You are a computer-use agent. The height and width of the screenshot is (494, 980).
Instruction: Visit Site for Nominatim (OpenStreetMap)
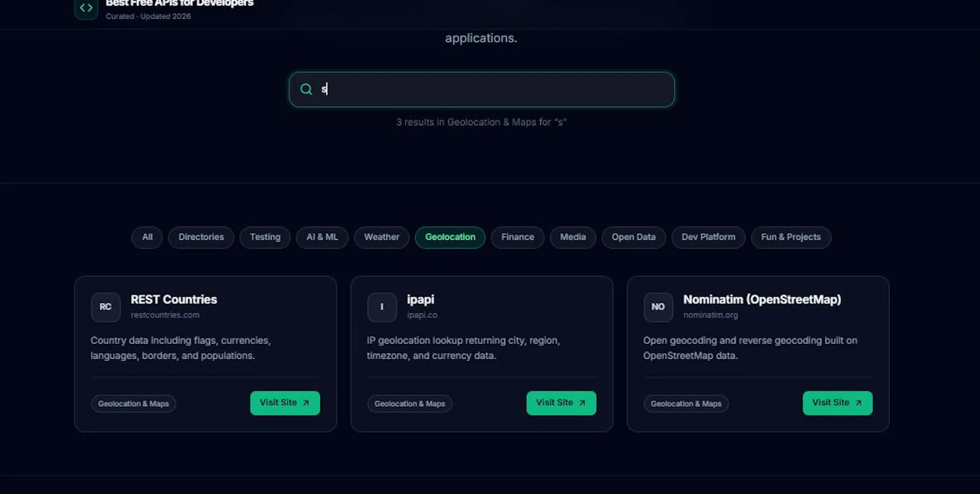pyautogui.click(x=837, y=403)
